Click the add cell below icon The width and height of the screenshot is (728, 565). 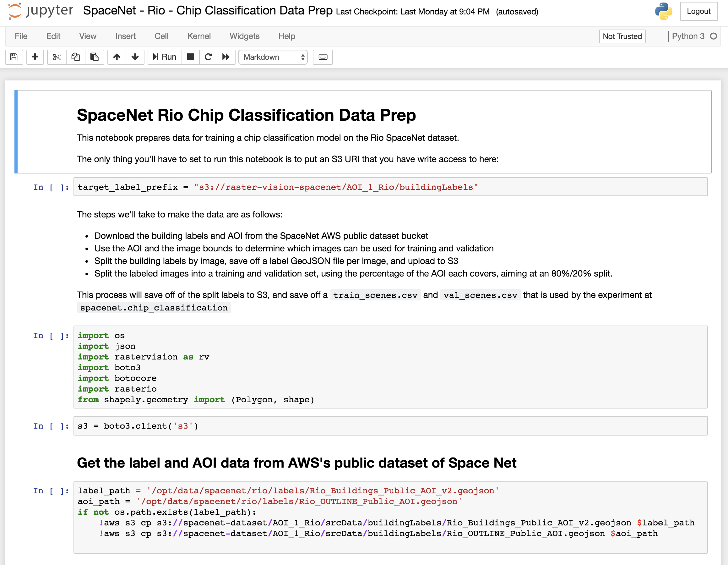(x=34, y=57)
